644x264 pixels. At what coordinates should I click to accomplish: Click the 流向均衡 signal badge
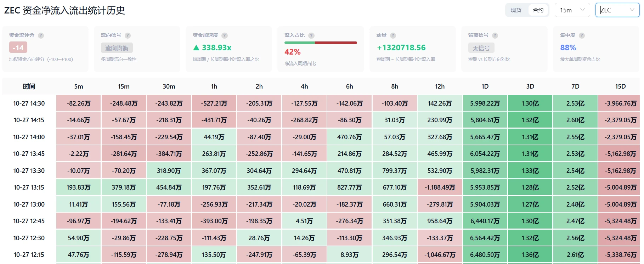point(117,48)
